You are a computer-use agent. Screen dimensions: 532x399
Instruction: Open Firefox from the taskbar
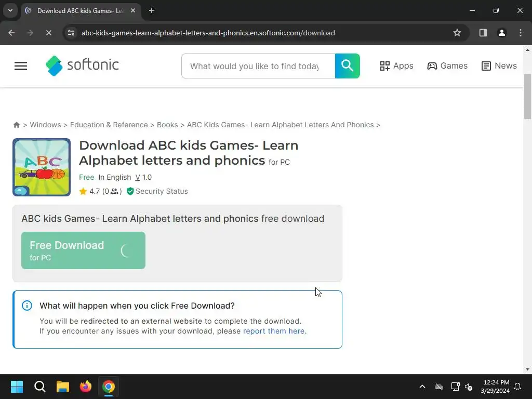click(x=86, y=387)
